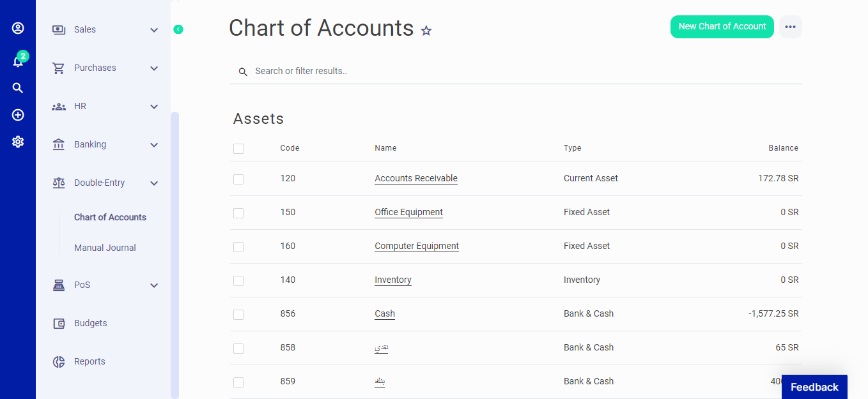The width and height of the screenshot is (868, 399).
Task: Select the Purchases cart icon
Action: (59, 68)
